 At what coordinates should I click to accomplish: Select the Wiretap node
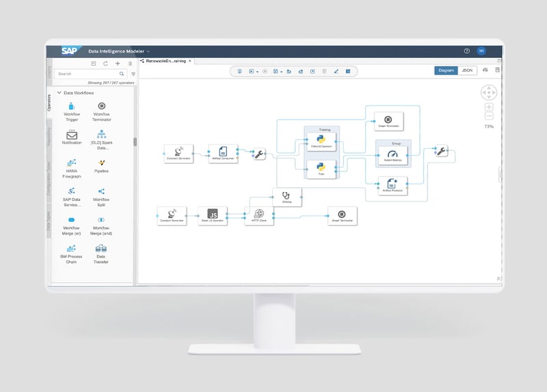(x=286, y=197)
